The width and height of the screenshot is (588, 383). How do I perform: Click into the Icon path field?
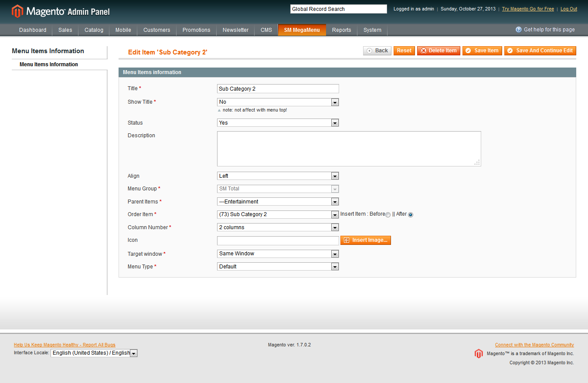[x=278, y=241]
